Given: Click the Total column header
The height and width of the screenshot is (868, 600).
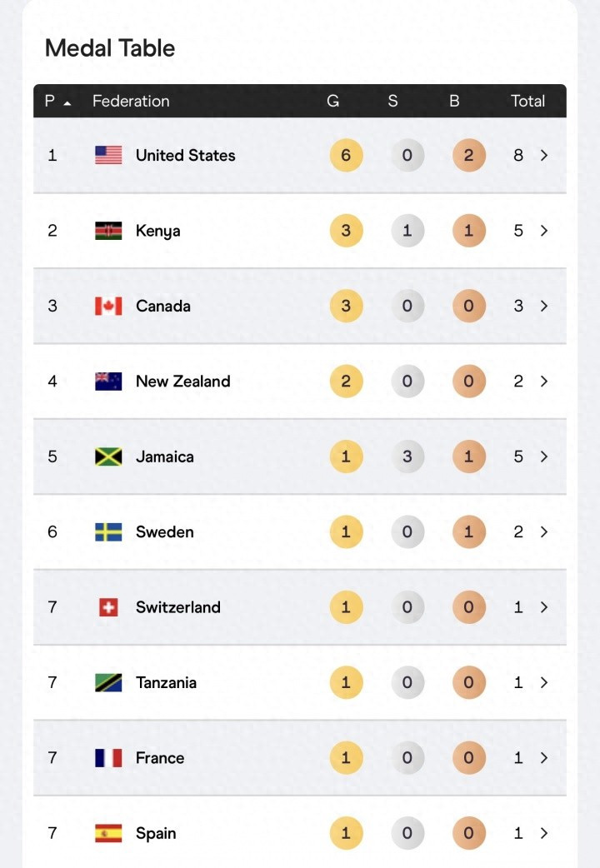Looking at the screenshot, I should (x=527, y=101).
